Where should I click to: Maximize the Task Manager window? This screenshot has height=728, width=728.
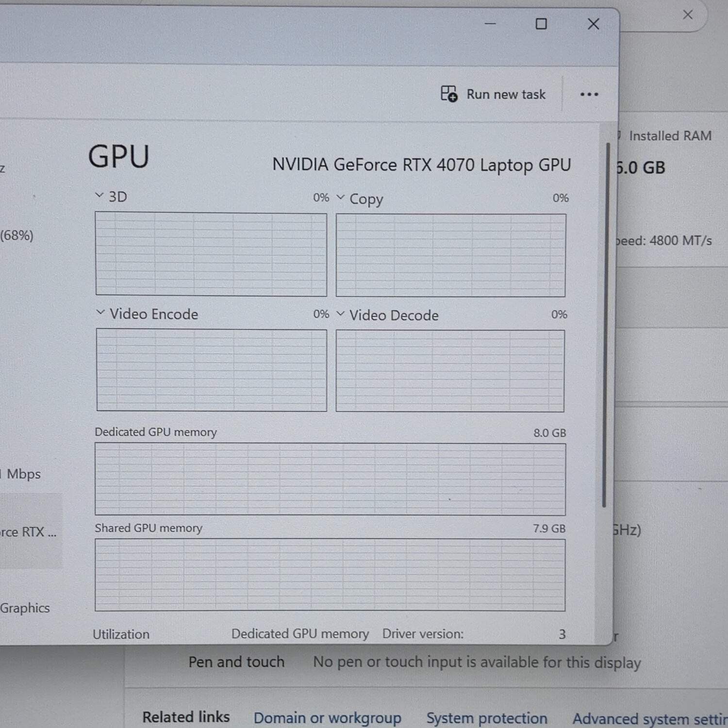tap(541, 24)
